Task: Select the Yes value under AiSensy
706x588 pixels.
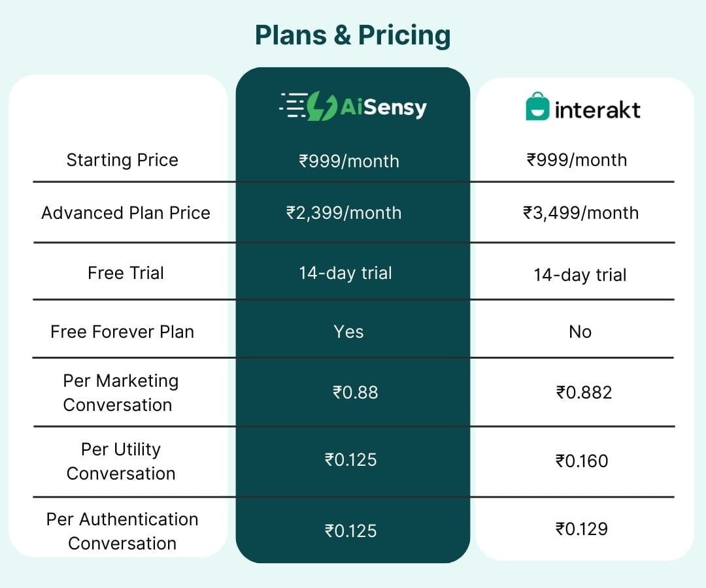Action: tap(348, 332)
